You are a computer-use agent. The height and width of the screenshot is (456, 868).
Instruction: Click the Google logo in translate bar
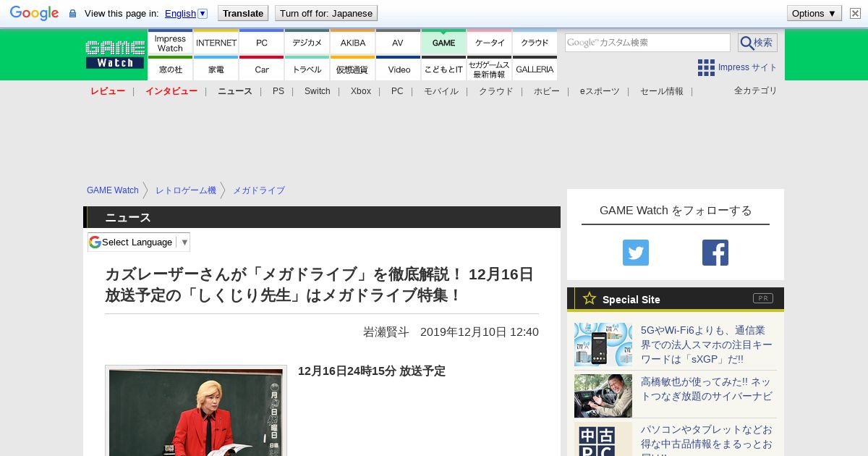(x=34, y=13)
